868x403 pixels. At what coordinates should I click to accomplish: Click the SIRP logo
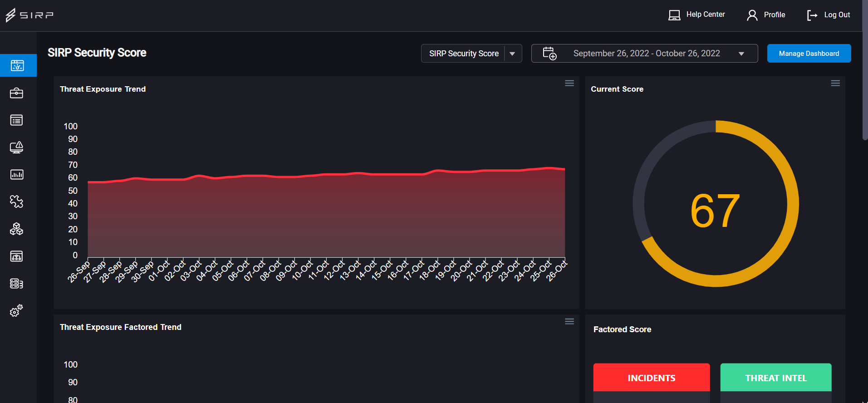(x=29, y=15)
